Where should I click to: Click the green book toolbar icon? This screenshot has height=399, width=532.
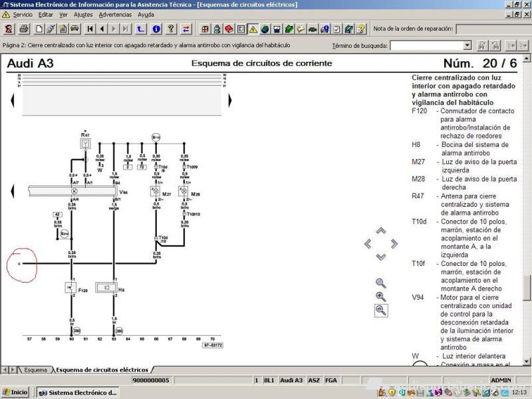pos(289,29)
